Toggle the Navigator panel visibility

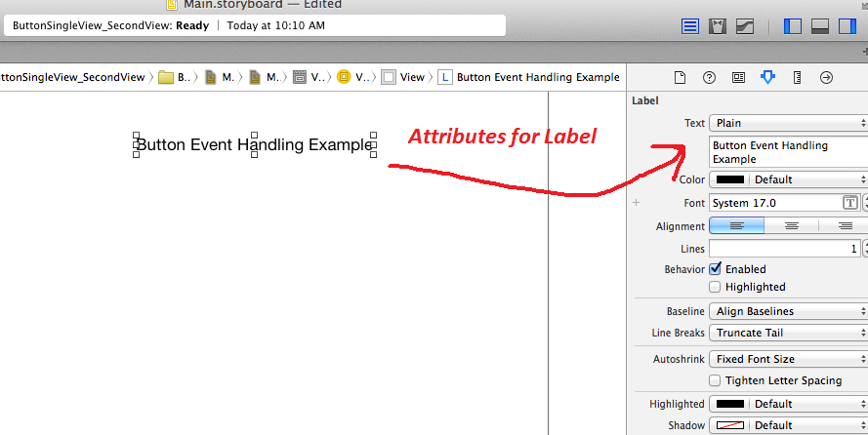click(793, 26)
